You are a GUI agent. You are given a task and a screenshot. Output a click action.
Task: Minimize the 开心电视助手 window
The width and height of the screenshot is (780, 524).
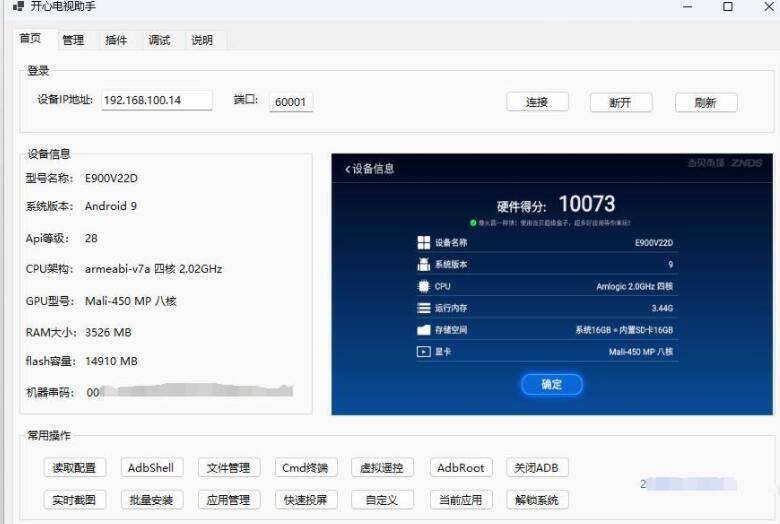tap(687, 6)
